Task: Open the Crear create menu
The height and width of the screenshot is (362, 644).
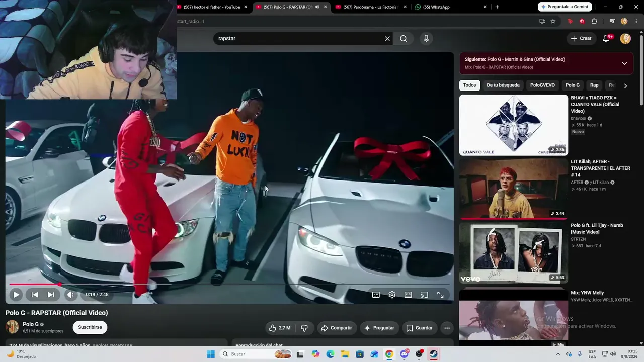Action: tap(581, 39)
